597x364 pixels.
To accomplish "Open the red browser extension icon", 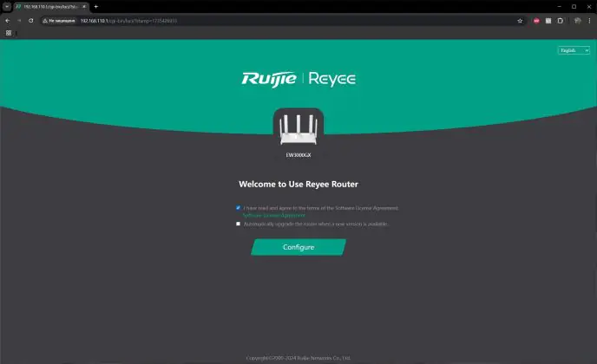I will (536, 21).
